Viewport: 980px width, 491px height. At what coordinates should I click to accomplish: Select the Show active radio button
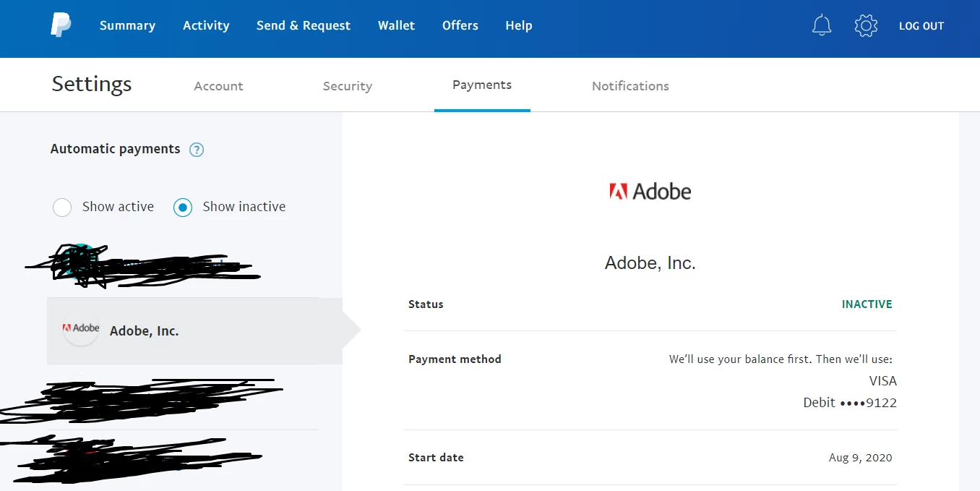[62, 208]
